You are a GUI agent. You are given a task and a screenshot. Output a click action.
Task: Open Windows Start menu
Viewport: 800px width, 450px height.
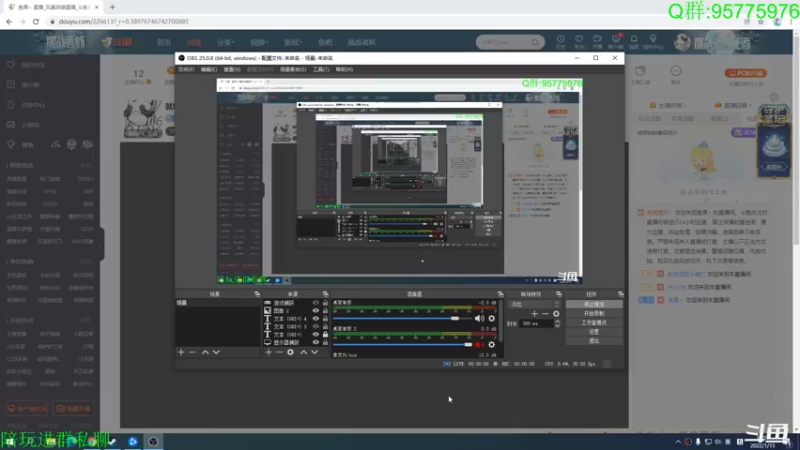pos(9,442)
